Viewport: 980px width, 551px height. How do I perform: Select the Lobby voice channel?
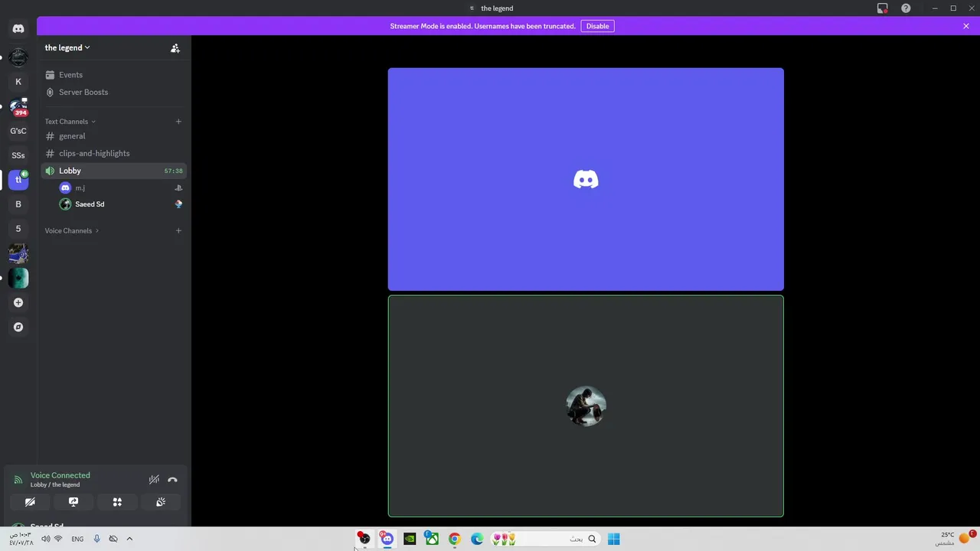click(x=114, y=171)
